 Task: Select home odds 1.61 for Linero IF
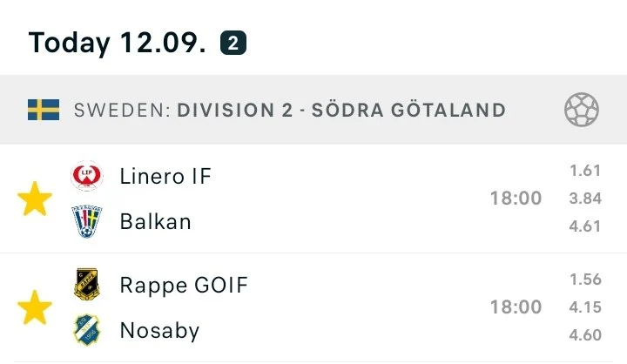(585, 172)
